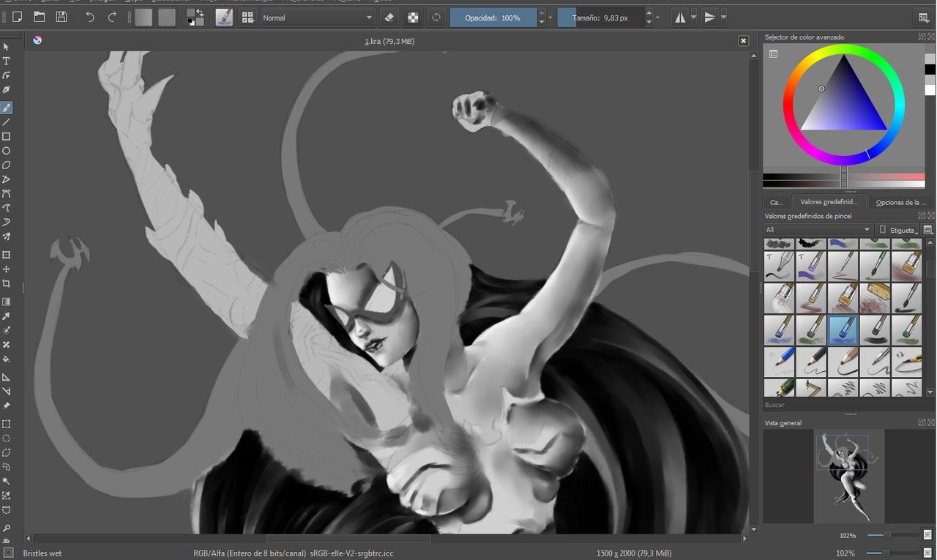Toggle selection display mode in status bar

pos(8,553)
